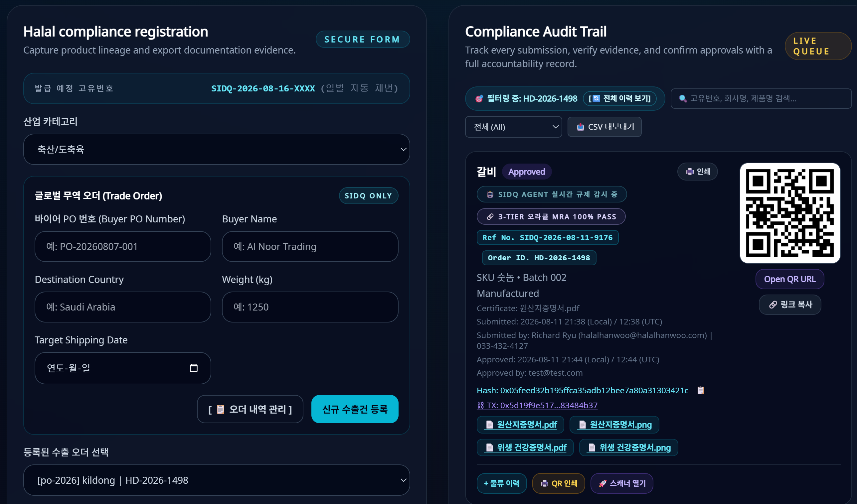Click QR 인쇄 button

pyautogui.click(x=558, y=483)
